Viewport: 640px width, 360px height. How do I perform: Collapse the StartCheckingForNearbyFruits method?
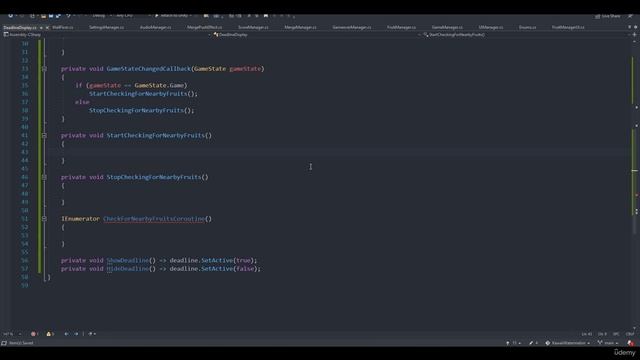(x=44, y=135)
